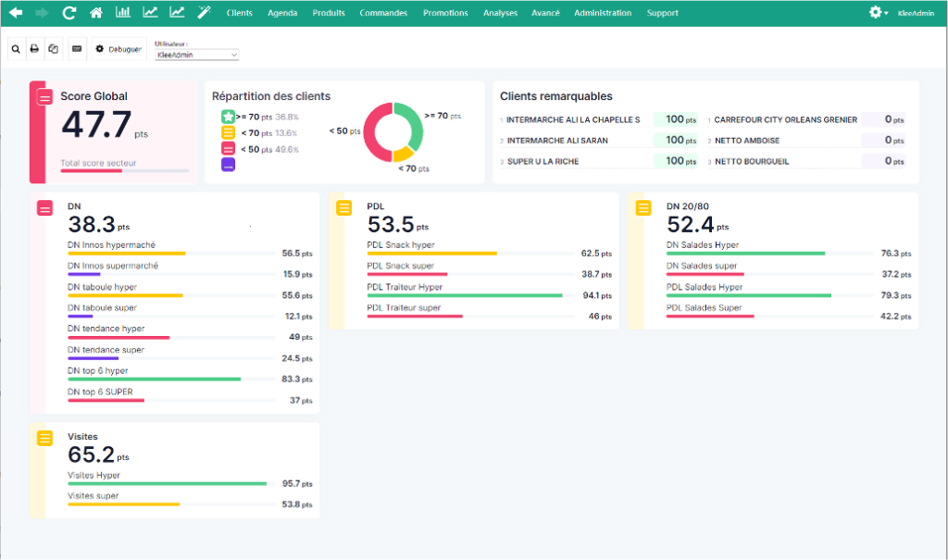This screenshot has height=560, width=948.
Task: Click the PDL Salades Super label
Action: click(704, 308)
